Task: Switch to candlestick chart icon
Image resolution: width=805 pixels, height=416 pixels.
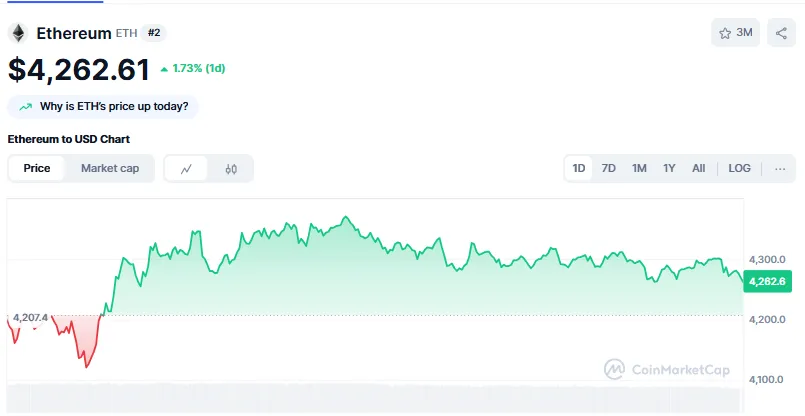Action: pyautogui.click(x=231, y=169)
